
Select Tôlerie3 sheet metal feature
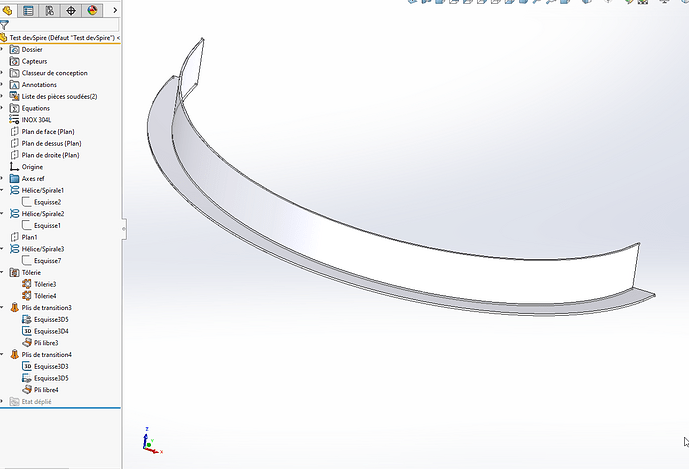[45, 284]
